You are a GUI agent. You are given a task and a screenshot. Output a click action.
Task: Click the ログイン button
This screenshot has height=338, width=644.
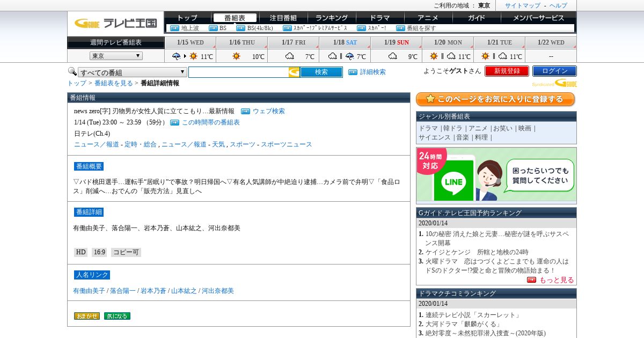pyautogui.click(x=554, y=71)
